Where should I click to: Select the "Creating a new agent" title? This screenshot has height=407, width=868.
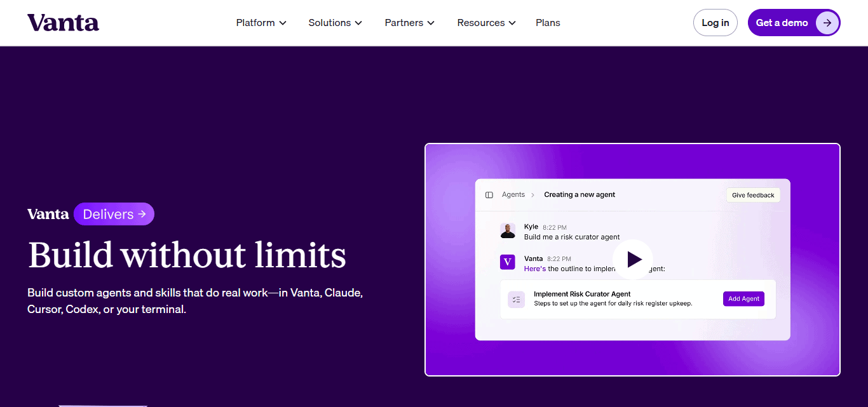click(580, 195)
